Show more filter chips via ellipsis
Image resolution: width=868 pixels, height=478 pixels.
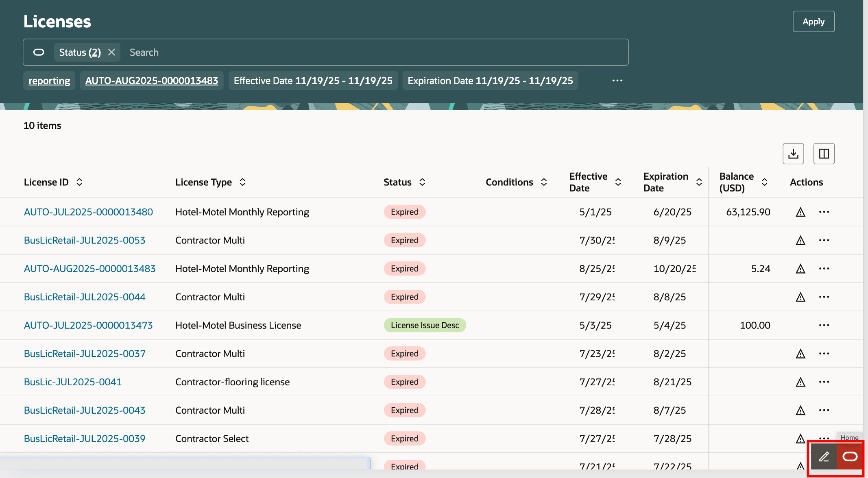pos(617,80)
